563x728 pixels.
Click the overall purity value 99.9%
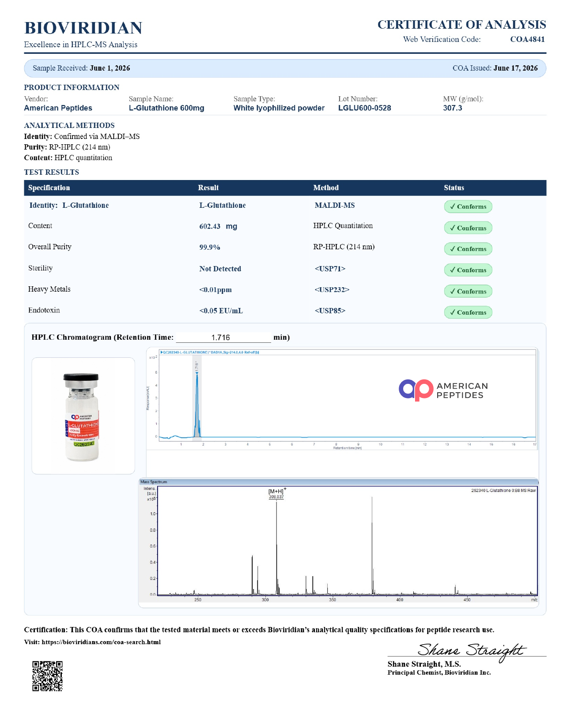(210, 247)
